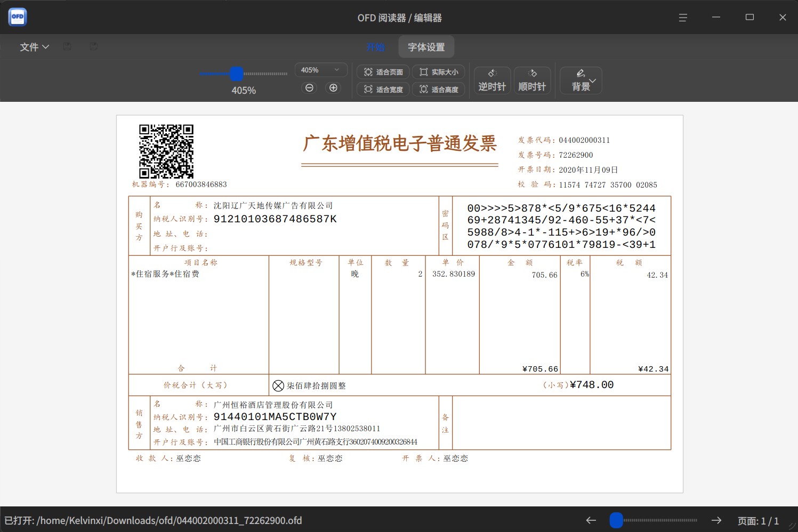Open the 背景 background options
The width and height of the screenshot is (798, 532).
[581, 80]
